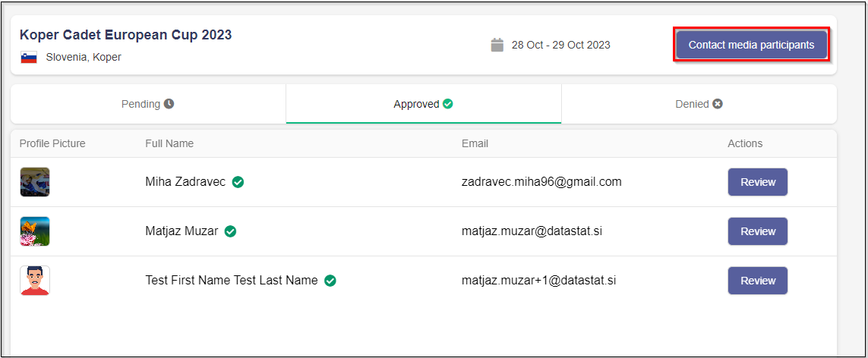The width and height of the screenshot is (868, 358).
Task: Click verified badge beside Test First Name
Action: click(x=330, y=281)
